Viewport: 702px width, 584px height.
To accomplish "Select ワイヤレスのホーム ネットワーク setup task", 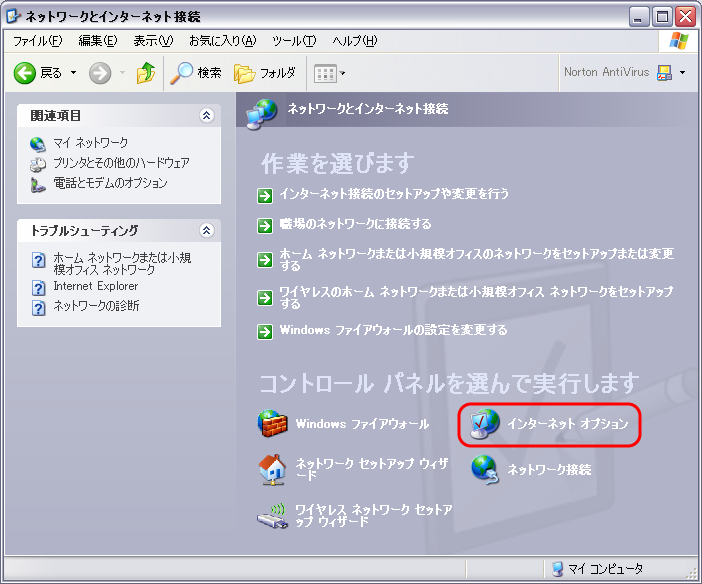I will click(476, 297).
